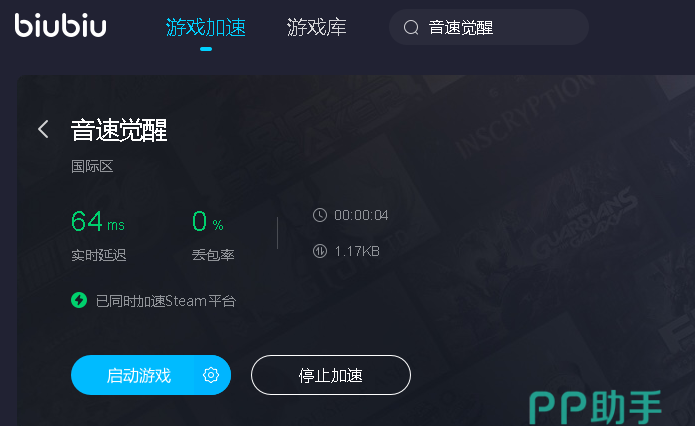Click the data traffic arrows icon

pyautogui.click(x=320, y=251)
